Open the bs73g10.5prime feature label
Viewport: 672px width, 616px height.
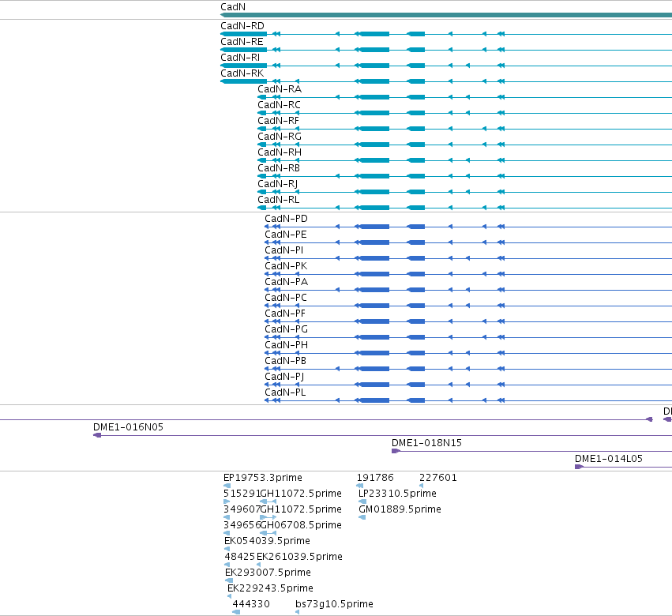pos(334,605)
